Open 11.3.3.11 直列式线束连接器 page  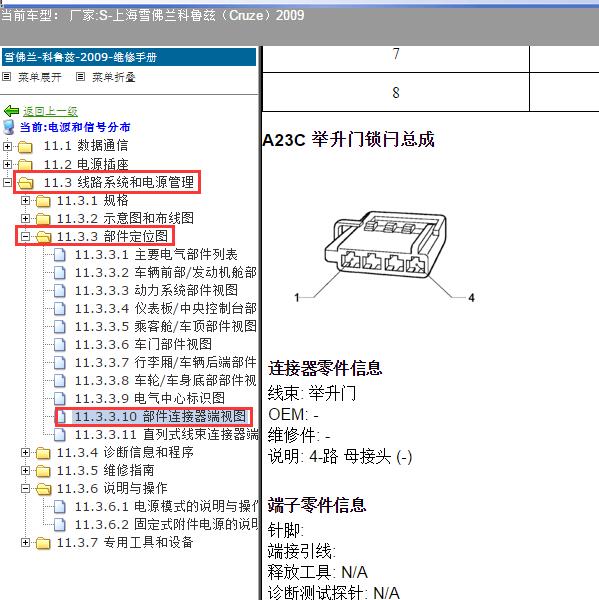166,434
